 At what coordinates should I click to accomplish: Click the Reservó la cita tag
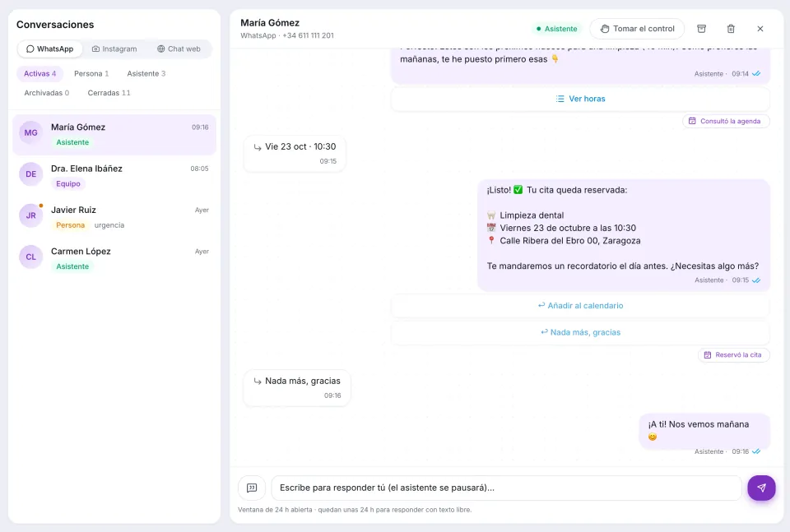(x=733, y=355)
